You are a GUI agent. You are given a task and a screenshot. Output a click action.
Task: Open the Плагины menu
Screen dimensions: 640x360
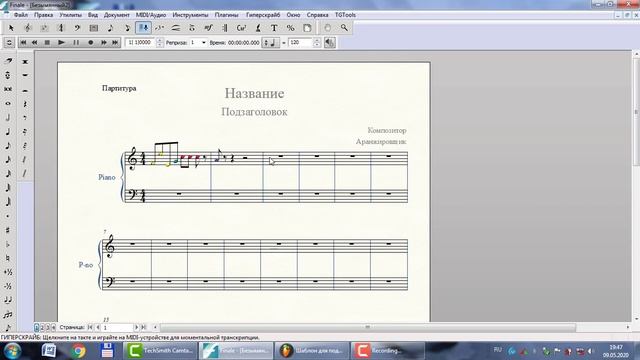pyautogui.click(x=226, y=15)
